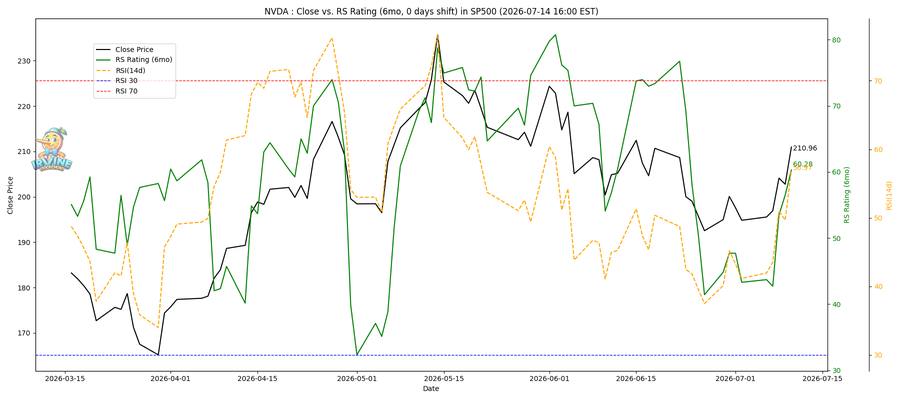Click the 2026-05-01 date tick label

pos(357,379)
